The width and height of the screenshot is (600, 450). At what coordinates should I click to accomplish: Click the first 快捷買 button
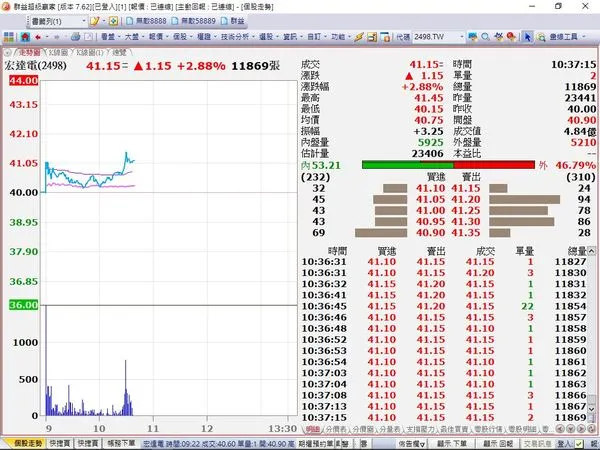click(x=60, y=444)
